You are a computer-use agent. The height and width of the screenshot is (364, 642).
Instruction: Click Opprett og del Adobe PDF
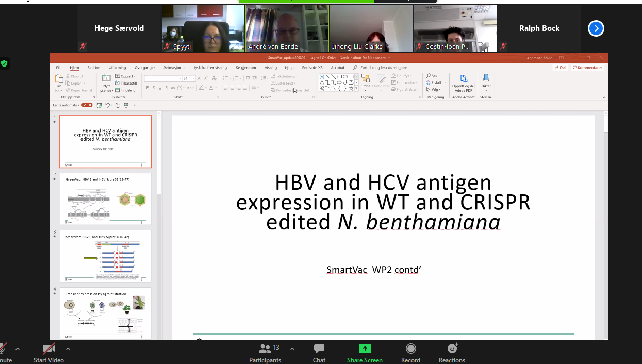pos(464,79)
